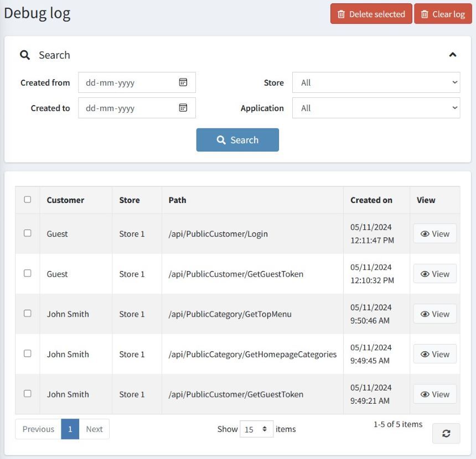The image size is (476, 459).
Task: Click the trash icon on Delete selected
Action: click(342, 14)
